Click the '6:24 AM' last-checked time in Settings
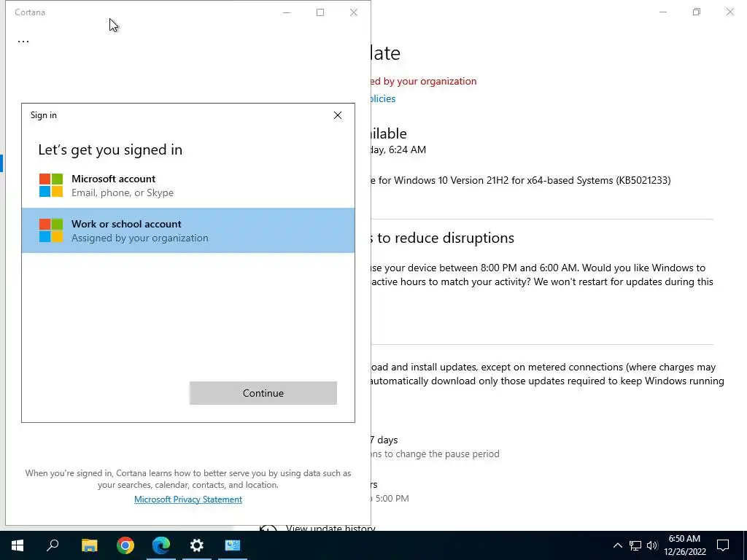Screen dimensions: 747x560 (x=407, y=149)
